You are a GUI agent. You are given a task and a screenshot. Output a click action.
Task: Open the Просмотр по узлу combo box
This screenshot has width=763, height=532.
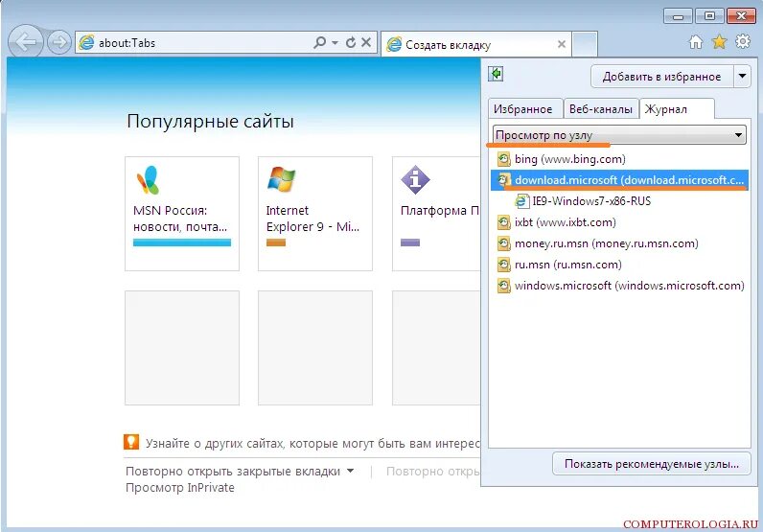point(620,135)
